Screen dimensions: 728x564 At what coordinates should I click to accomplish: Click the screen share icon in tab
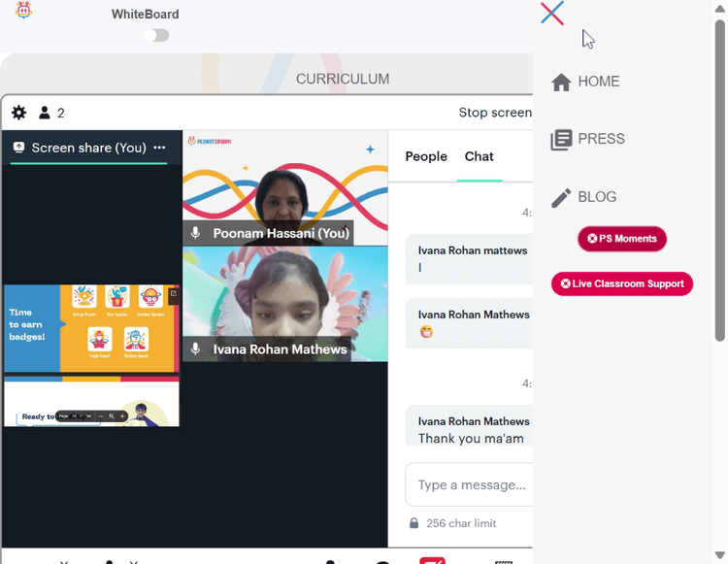(x=18, y=148)
